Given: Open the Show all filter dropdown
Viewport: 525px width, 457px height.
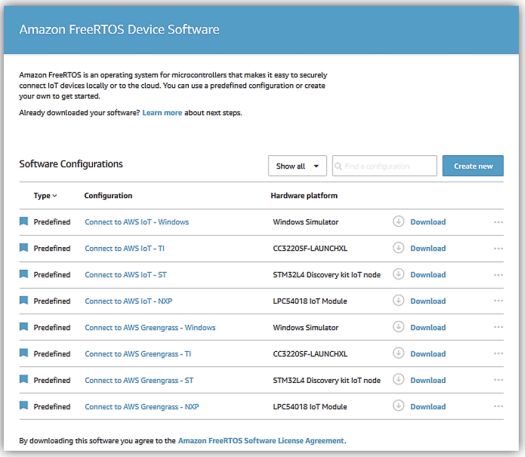Looking at the screenshot, I should [x=297, y=166].
